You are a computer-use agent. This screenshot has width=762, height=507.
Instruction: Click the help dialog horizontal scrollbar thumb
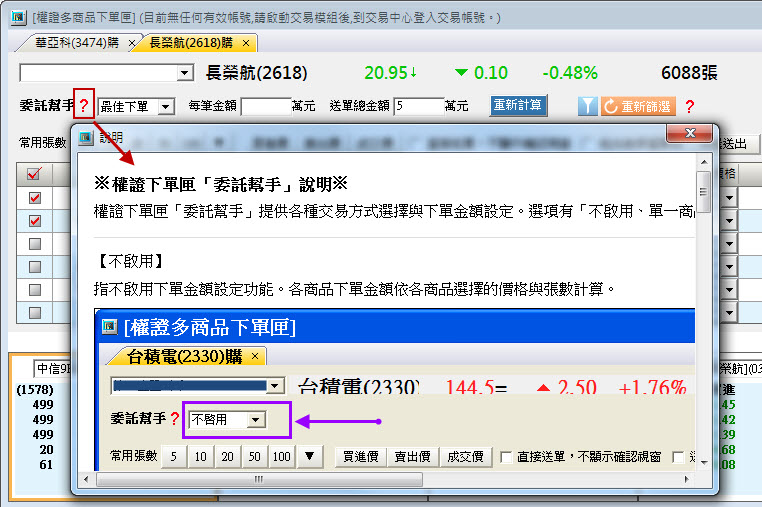tap(259, 479)
